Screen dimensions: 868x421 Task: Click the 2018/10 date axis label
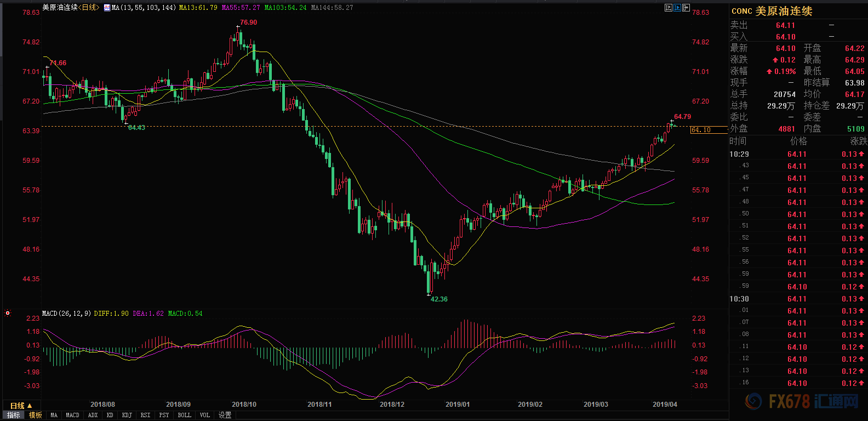coord(244,405)
